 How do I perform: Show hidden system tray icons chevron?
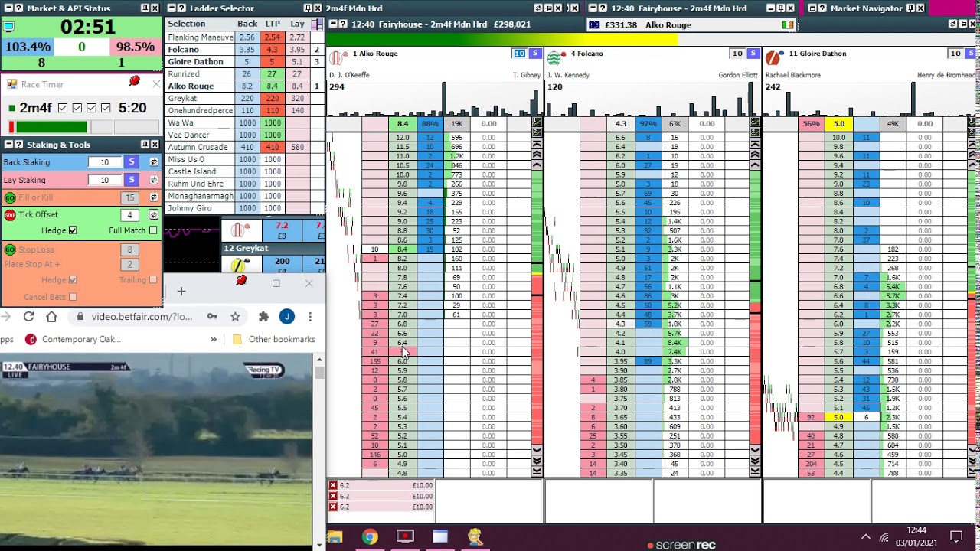coord(866,537)
